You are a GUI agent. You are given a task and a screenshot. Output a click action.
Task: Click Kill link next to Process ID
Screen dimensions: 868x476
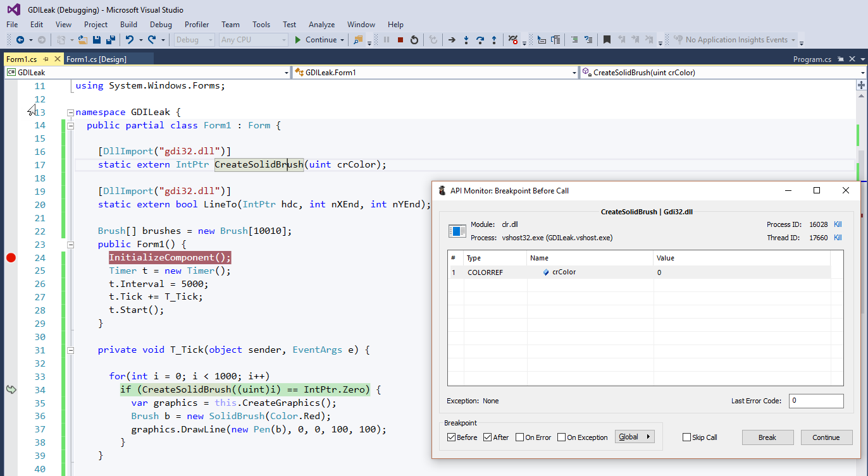(x=838, y=224)
